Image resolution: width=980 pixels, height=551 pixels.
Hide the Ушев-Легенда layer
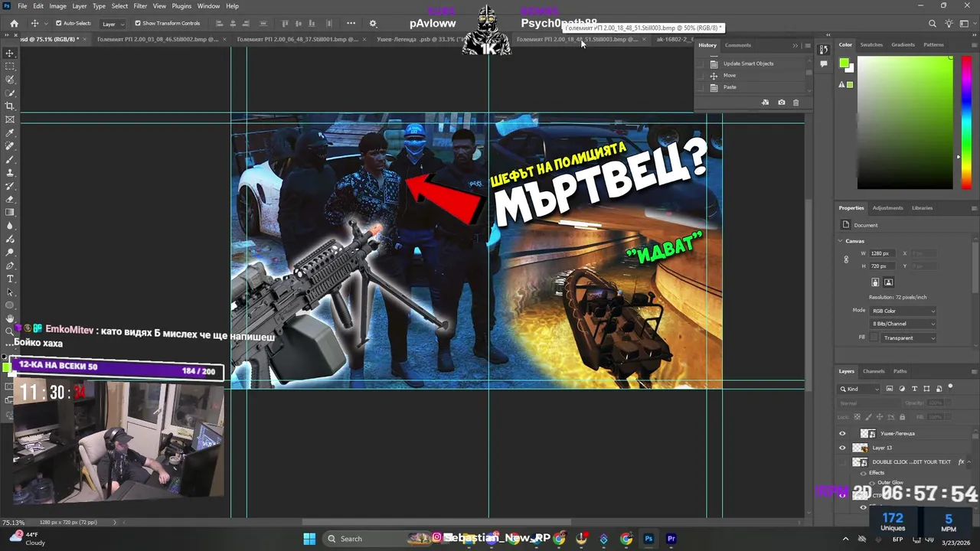click(x=842, y=433)
